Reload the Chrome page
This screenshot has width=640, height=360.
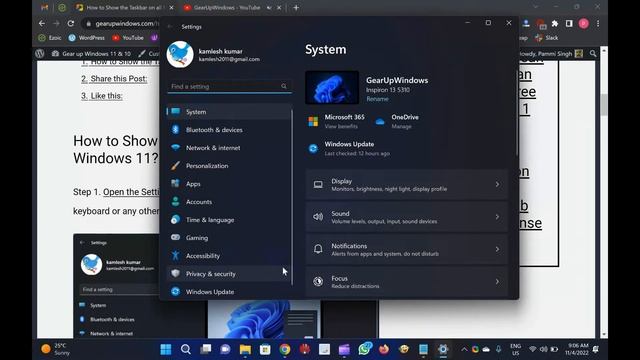click(71, 24)
